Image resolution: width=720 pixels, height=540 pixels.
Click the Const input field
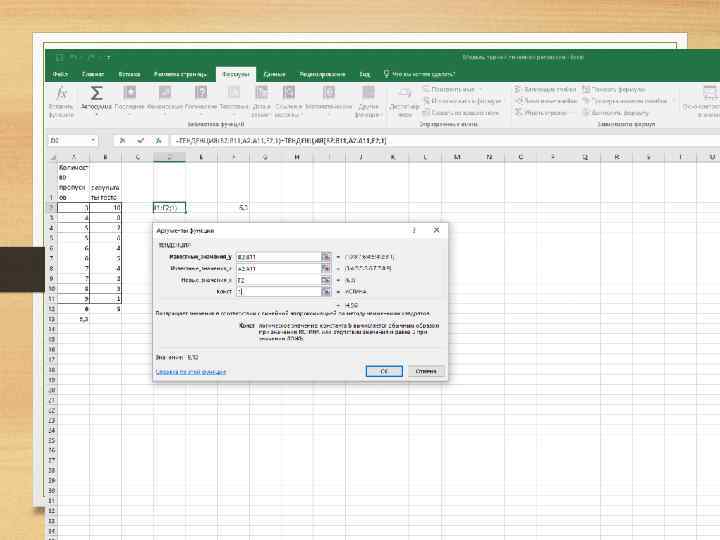click(278, 292)
